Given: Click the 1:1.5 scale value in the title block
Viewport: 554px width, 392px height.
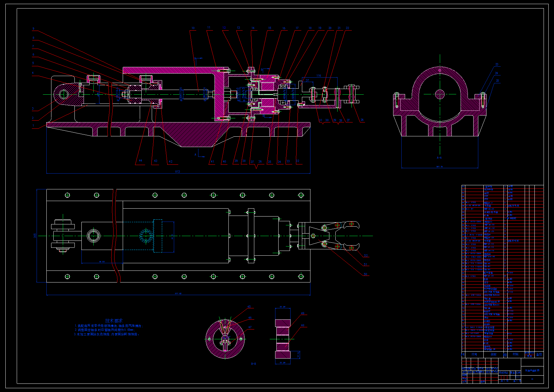Looking at the screenshot, I should click(x=518, y=377).
